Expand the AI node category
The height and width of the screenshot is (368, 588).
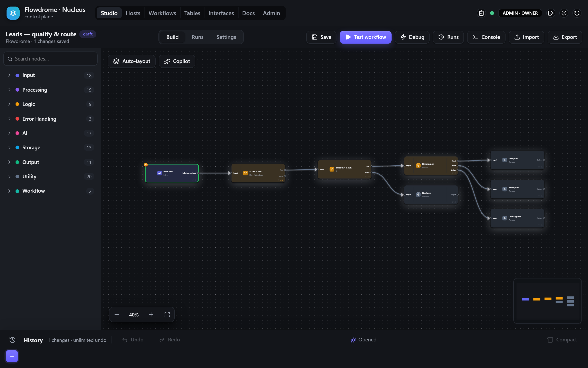50,133
